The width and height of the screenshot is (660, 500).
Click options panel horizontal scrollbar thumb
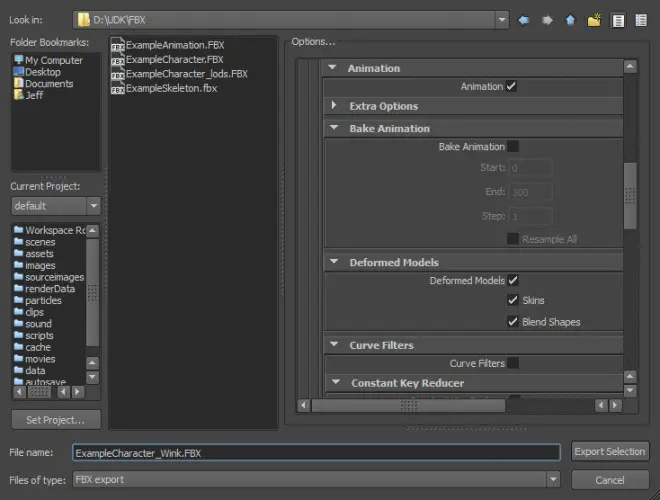tap(408, 405)
